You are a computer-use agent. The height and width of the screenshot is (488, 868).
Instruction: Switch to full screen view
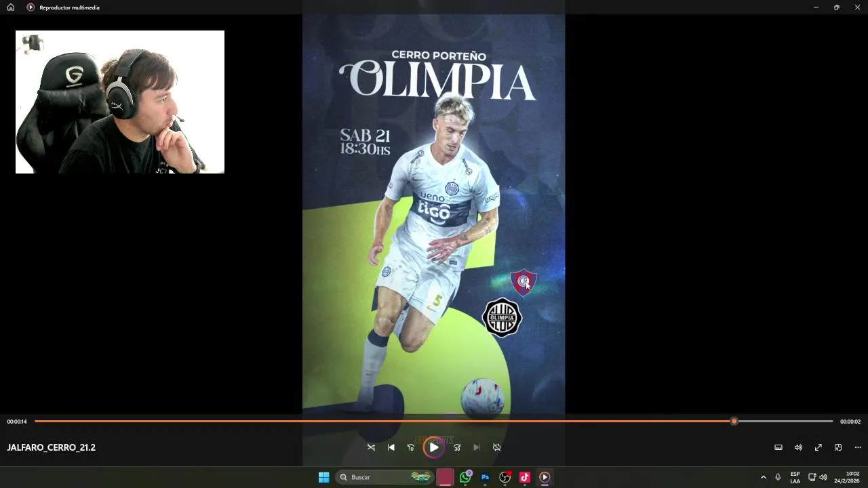pyautogui.click(x=818, y=447)
